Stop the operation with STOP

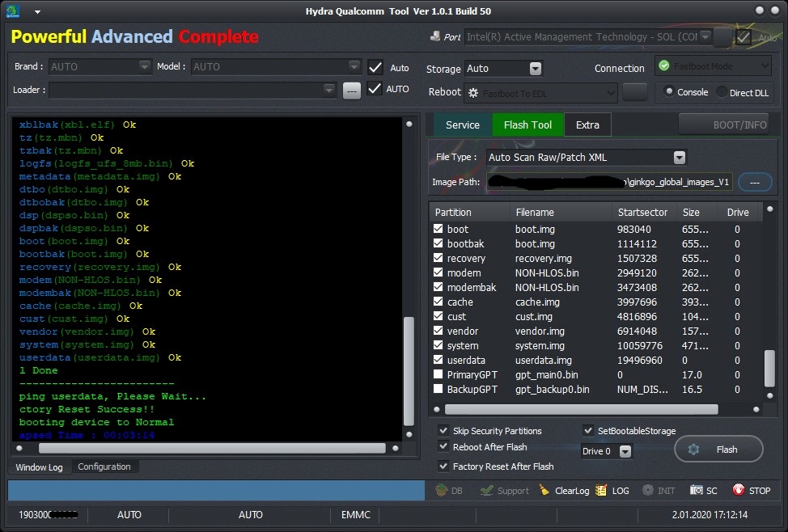click(x=752, y=490)
